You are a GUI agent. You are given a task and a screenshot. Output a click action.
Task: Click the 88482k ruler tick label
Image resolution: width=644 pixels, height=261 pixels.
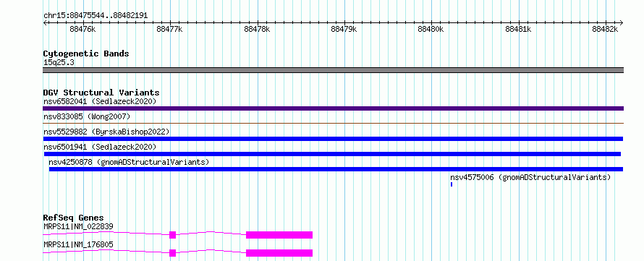coord(606,29)
